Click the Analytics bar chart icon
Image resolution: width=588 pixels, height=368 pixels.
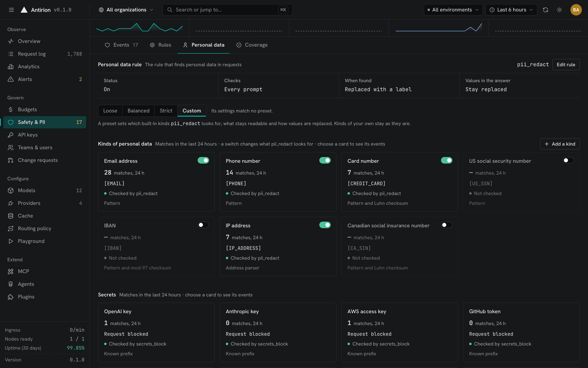click(11, 66)
